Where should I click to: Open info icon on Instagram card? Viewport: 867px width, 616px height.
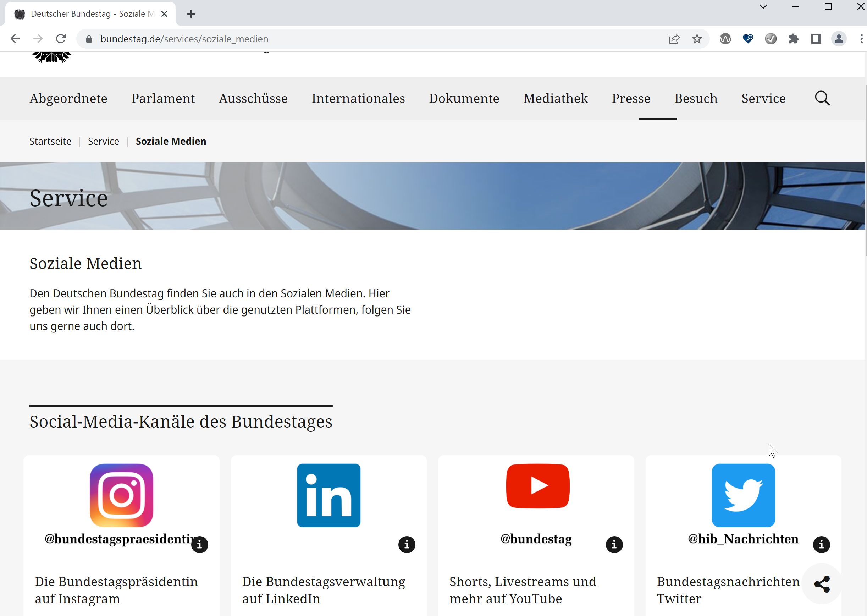coord(199,545)
